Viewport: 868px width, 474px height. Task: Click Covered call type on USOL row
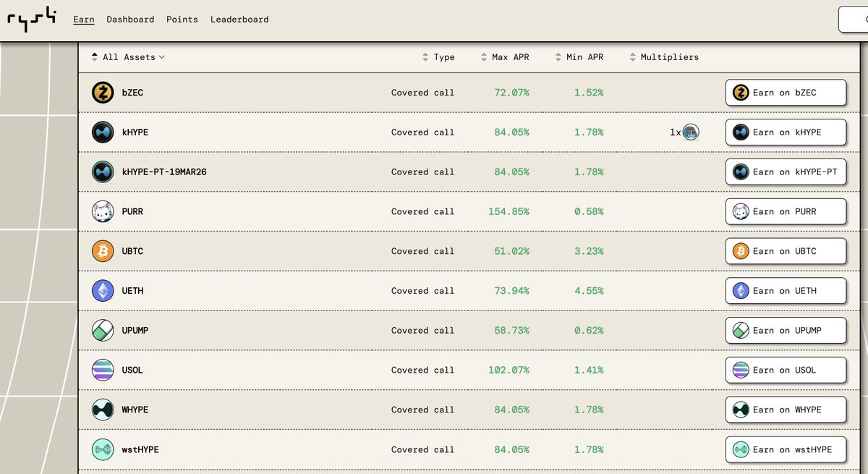click(423, 370)
